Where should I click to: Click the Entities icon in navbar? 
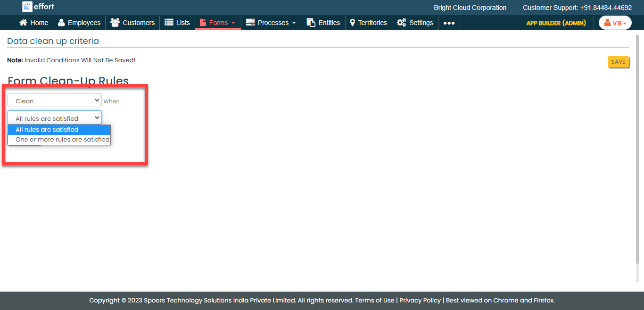(311, 23)
